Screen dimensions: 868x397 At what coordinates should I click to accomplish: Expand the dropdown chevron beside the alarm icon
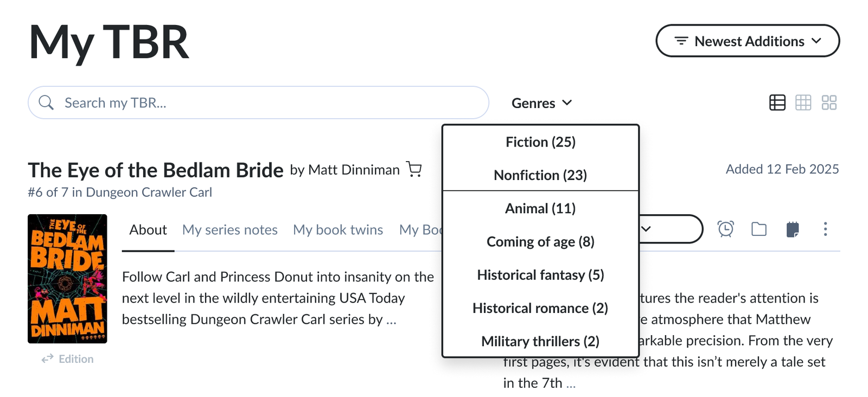click(646, 229)
